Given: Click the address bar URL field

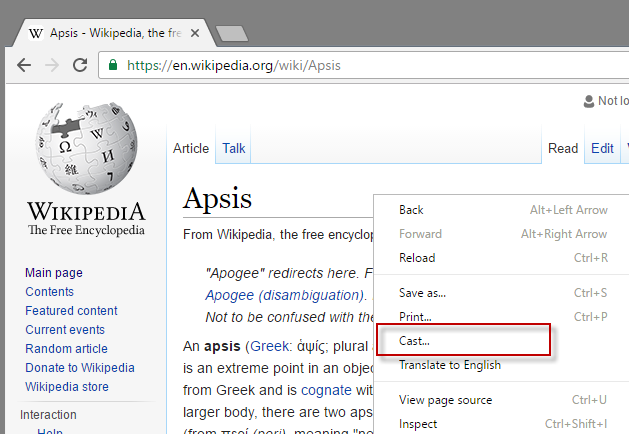Looking at the screenshot, I should pos(363,65).
